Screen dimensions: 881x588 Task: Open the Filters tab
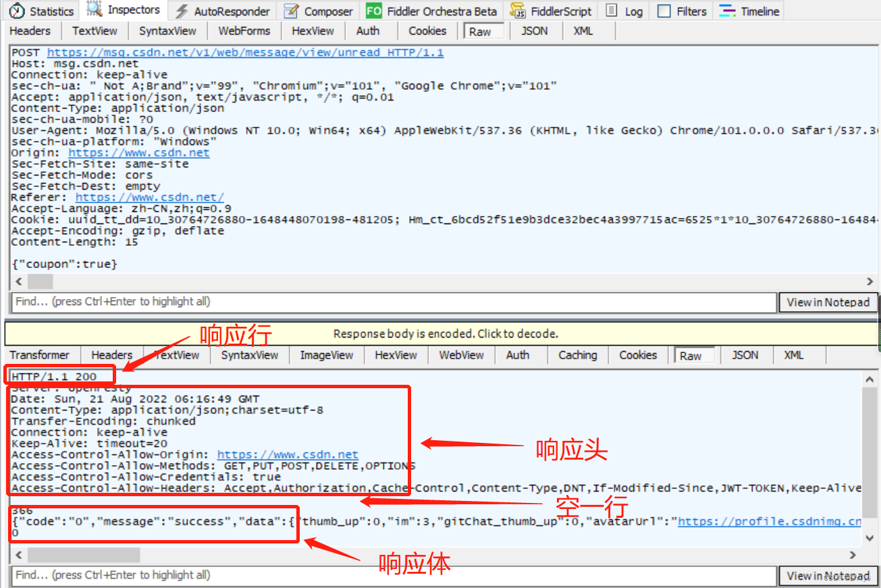coord(682,11)
